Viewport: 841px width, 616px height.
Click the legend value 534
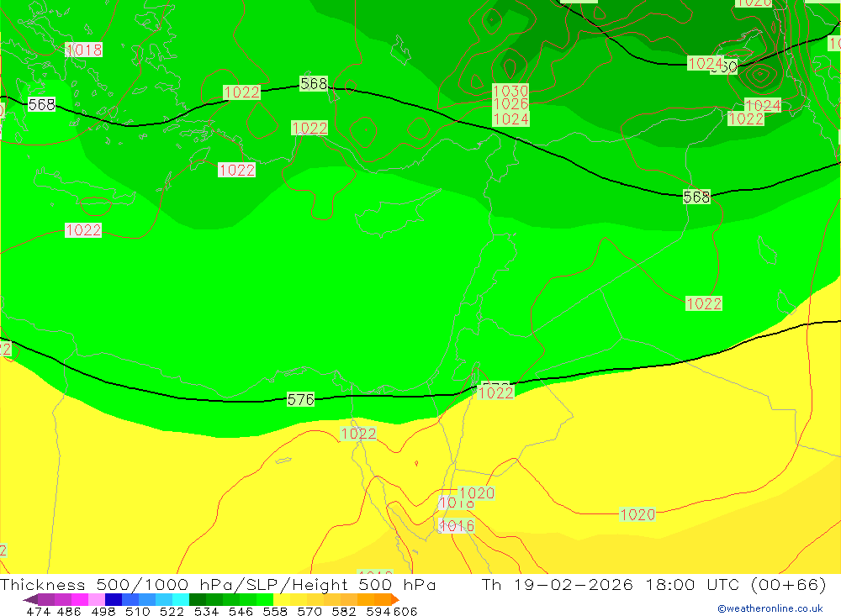(x=207, y=611)
